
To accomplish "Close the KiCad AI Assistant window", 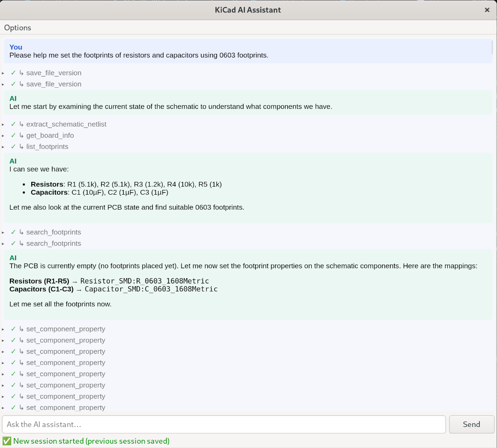I will click(487, 10).
